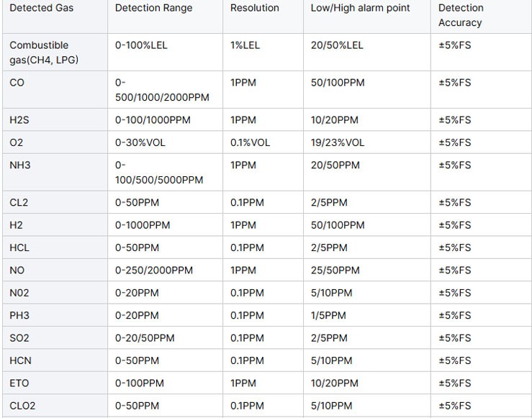Click the NH3 gas cell

(x=20, y=165)
